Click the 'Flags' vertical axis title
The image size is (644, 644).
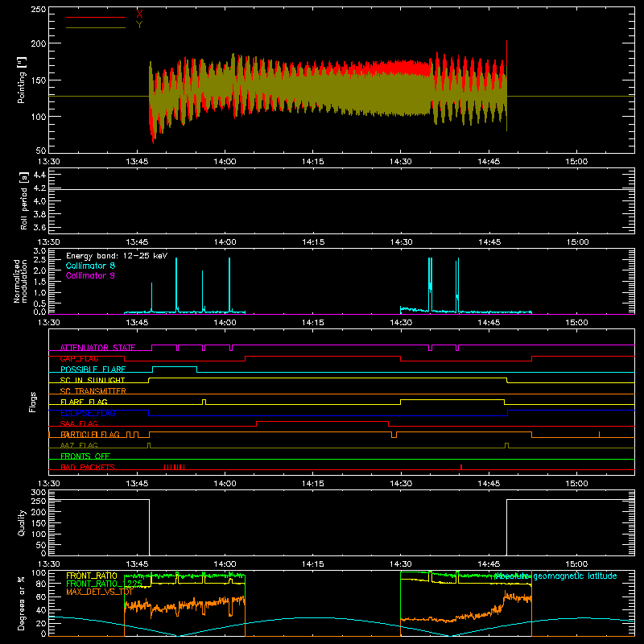(x=33, y=402)
